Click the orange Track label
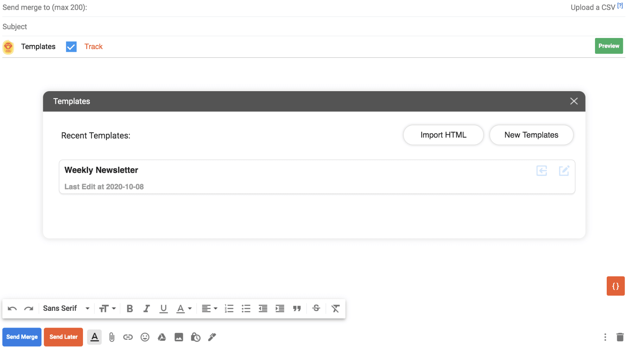The image size is (633, 364). point(93,47)
